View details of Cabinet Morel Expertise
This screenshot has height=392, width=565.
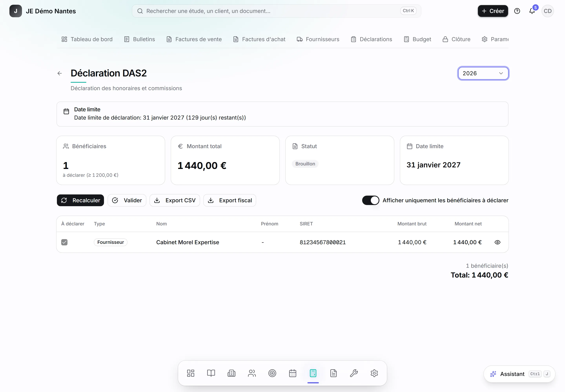[x=497, y=242]
